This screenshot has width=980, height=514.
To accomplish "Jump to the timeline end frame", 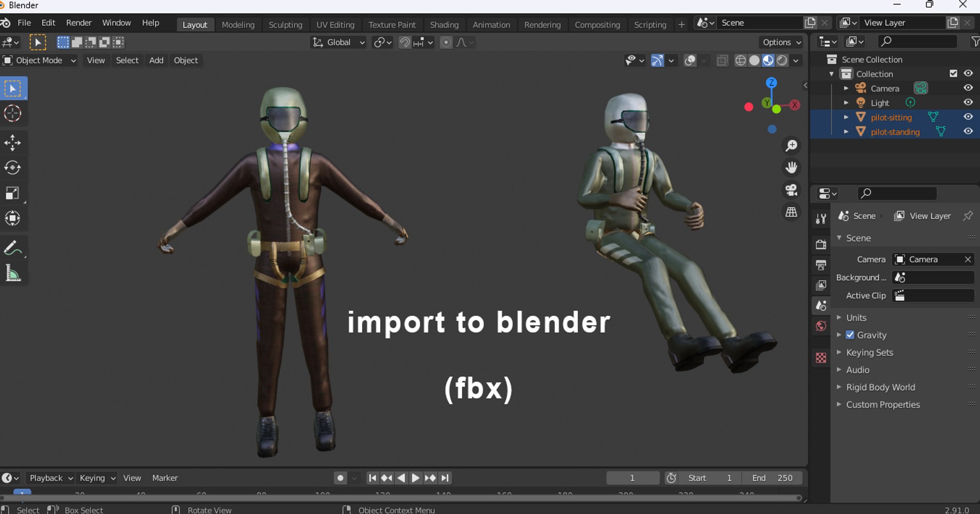I will pyautogui.click(x=445, y=478).
